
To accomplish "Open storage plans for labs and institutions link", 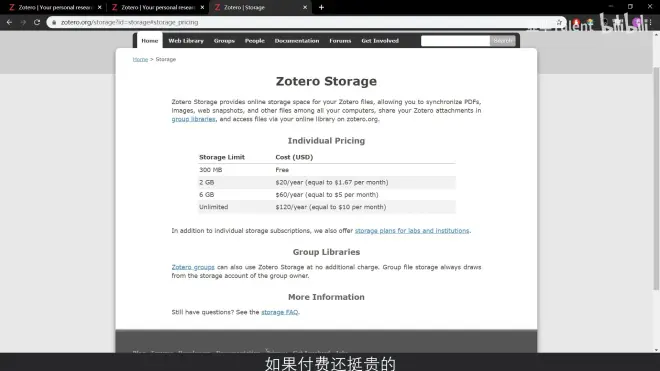I will (x=412, y=231).
